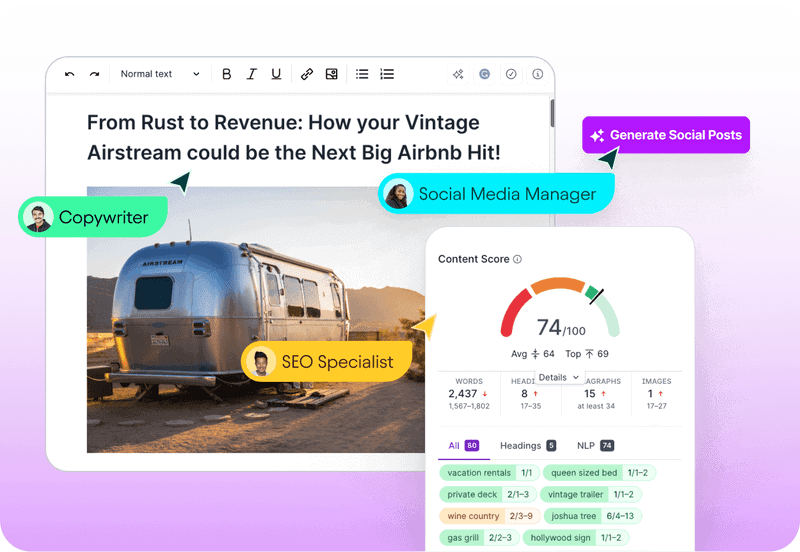Toggle bold formatting

click(227, 74)
